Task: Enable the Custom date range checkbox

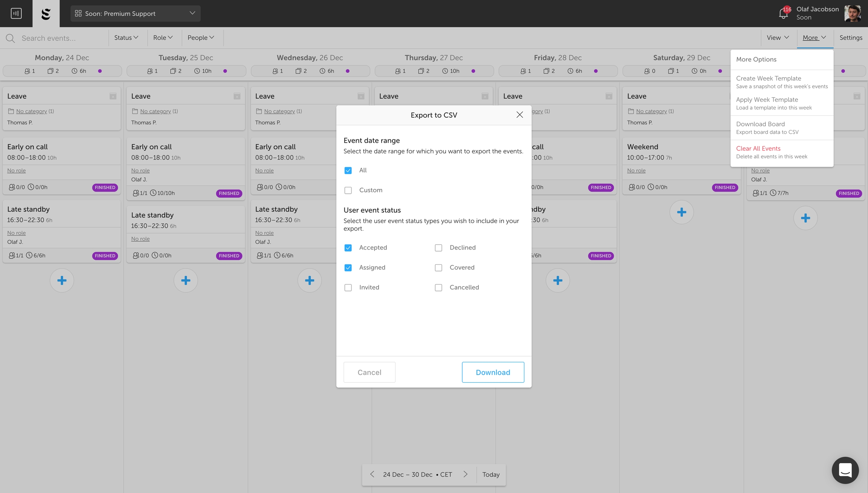Action: (x=348, y=190)
